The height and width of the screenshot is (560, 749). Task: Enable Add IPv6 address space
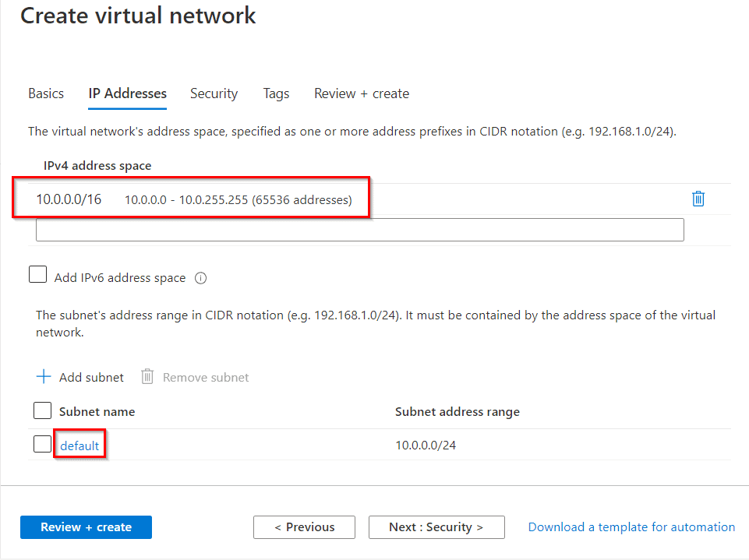tap(37, 274)
